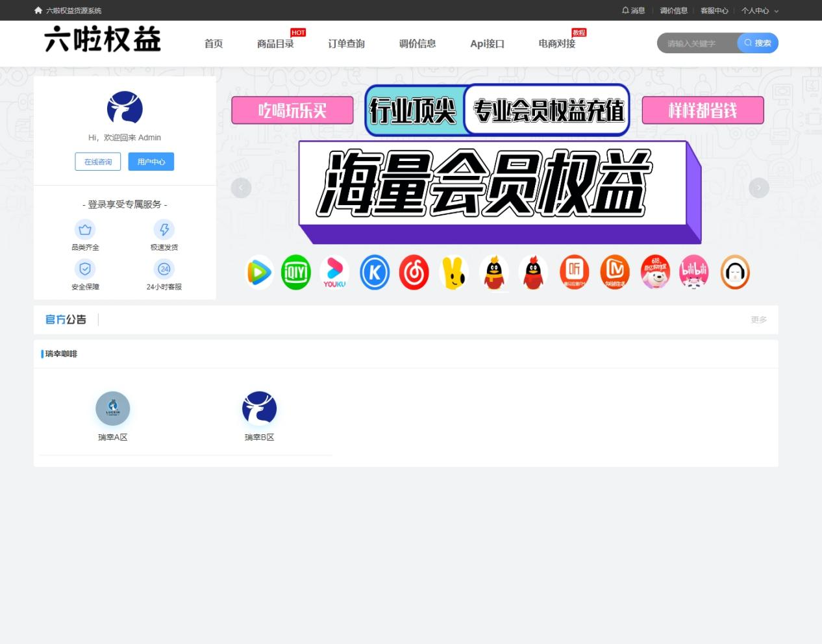Switch to the 商品目录 tab

(x=275, y=43)
